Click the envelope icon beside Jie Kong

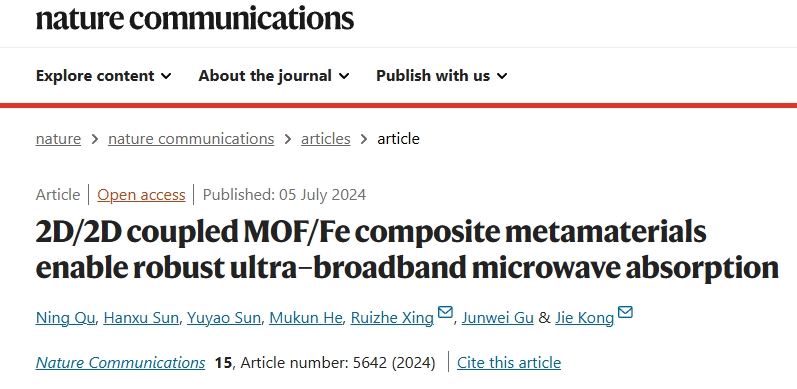(x=625, y=312)
